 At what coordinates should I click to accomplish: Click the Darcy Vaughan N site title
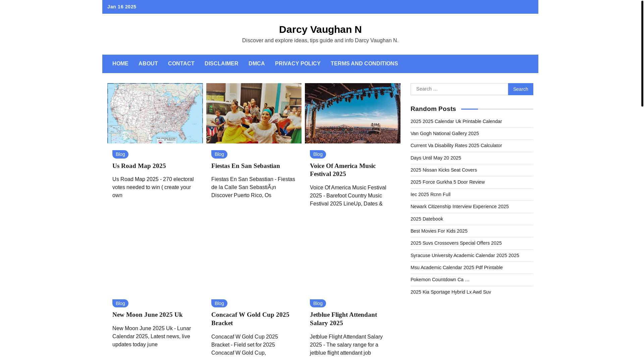(x=320, y=29)
